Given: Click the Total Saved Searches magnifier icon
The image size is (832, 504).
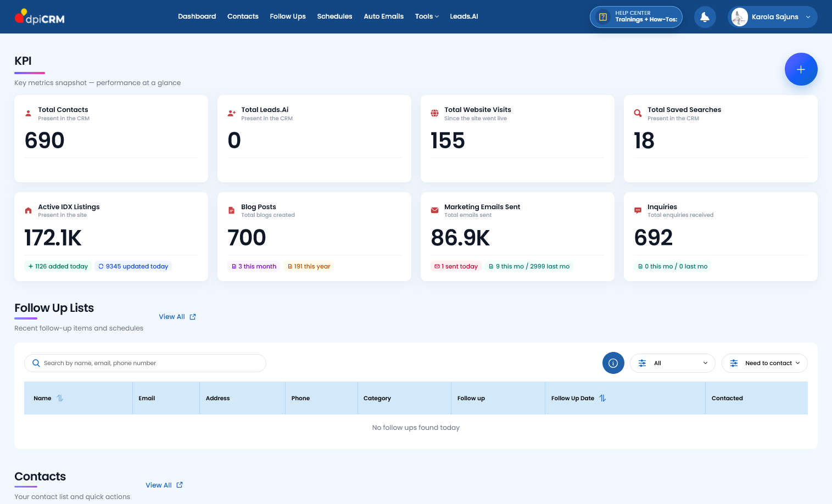Looking at the screenshot, I should (x=638, y=114).
